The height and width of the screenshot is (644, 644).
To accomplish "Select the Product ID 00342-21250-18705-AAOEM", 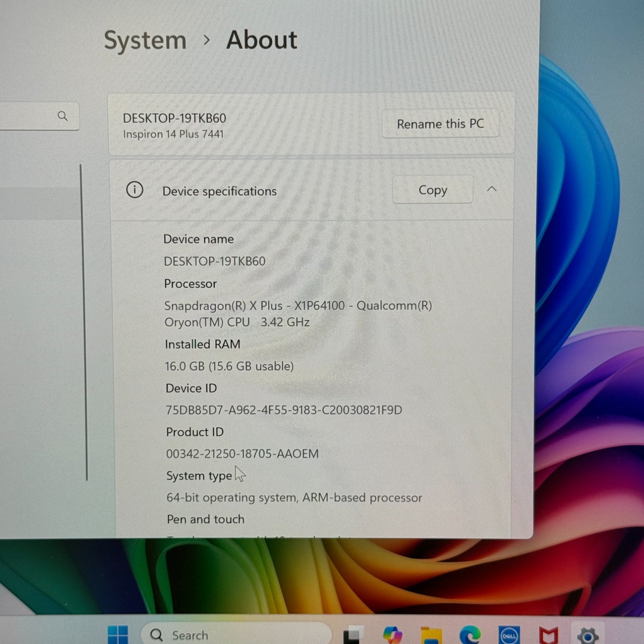I will 242,454.
